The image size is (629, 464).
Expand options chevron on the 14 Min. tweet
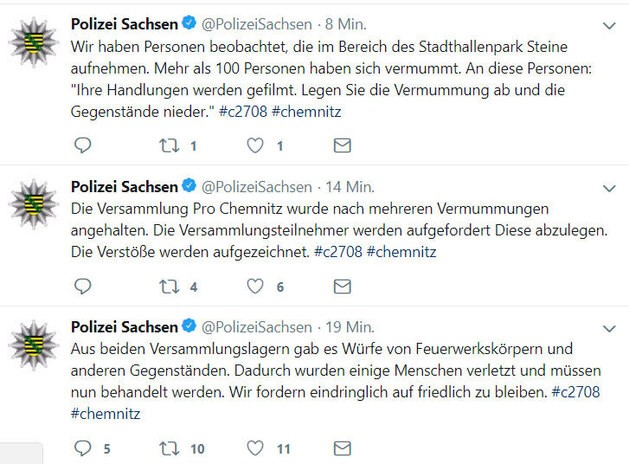(x=609, y=186)
